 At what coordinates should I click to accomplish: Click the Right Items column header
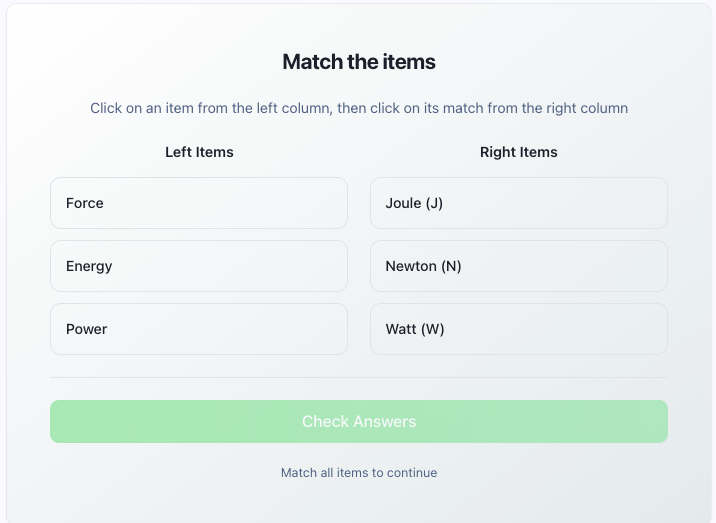tap(518, 152)
